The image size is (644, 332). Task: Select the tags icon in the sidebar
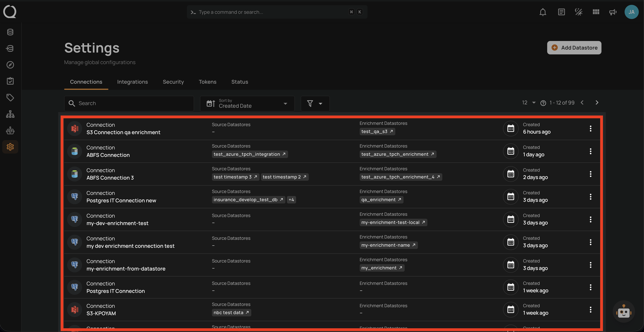tap(10, 97)
